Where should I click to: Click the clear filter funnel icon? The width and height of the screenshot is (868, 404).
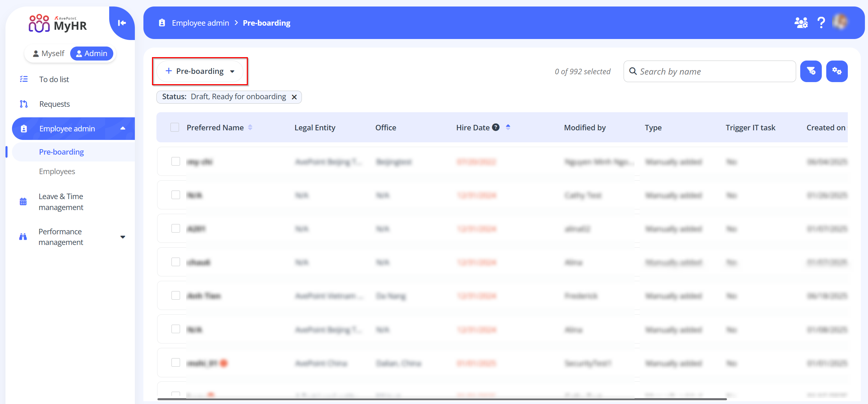point(810,71)
